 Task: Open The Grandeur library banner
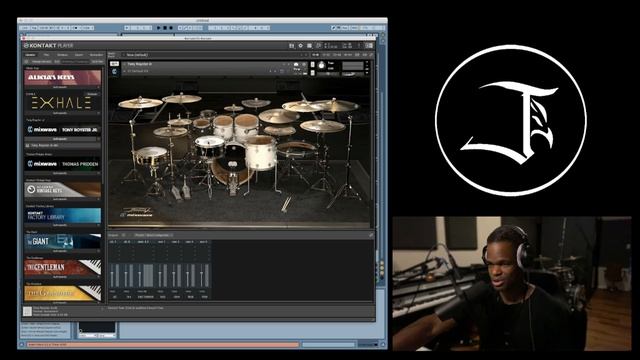pyautogui.click(x=62, y=293)
